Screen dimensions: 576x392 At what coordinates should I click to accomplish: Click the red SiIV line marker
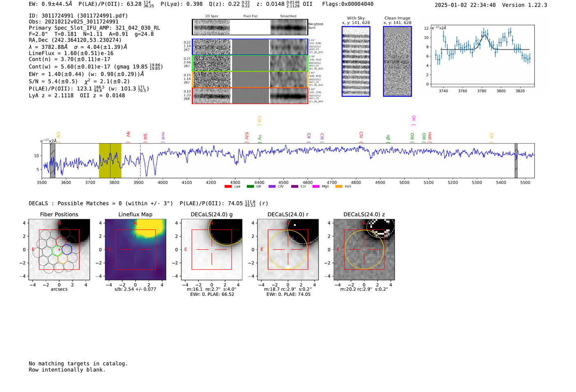[247, 137]
